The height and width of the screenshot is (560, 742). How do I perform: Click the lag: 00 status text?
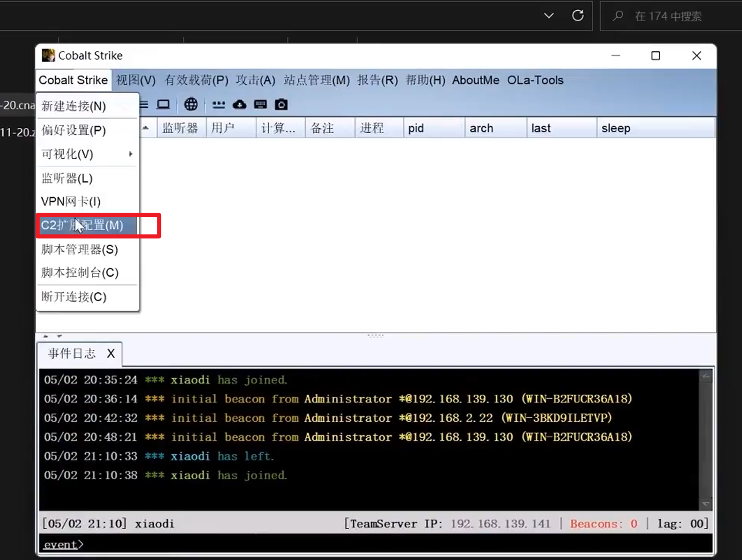[x=683, y=524]
